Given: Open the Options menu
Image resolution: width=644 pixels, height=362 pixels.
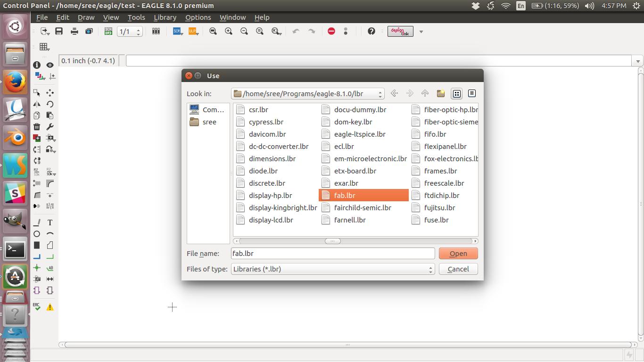Looking at the screenshot, I should (x=198, y=17).
